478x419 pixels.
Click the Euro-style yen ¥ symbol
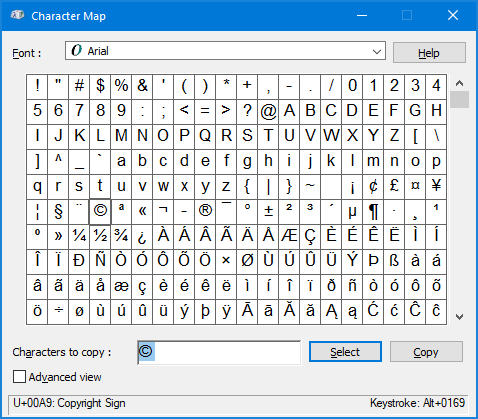point(436,187)
